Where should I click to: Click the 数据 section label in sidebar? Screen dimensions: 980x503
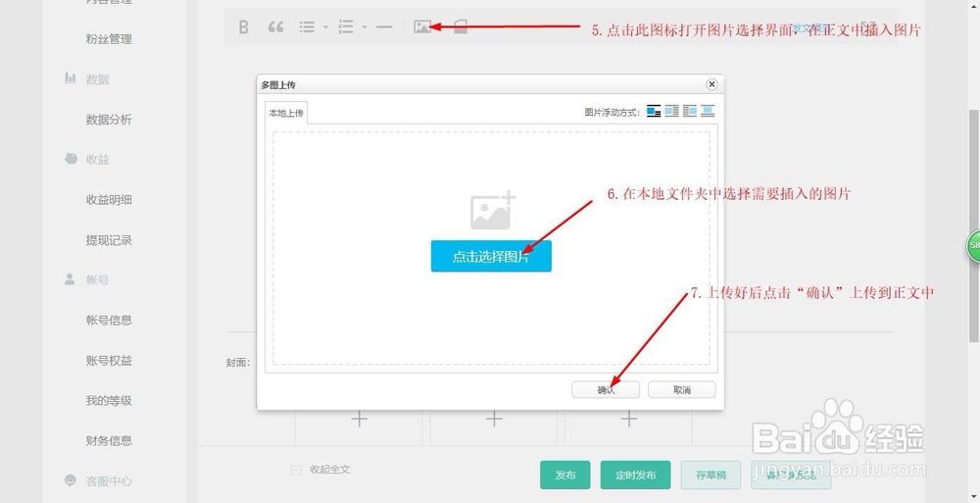point(97,79)
